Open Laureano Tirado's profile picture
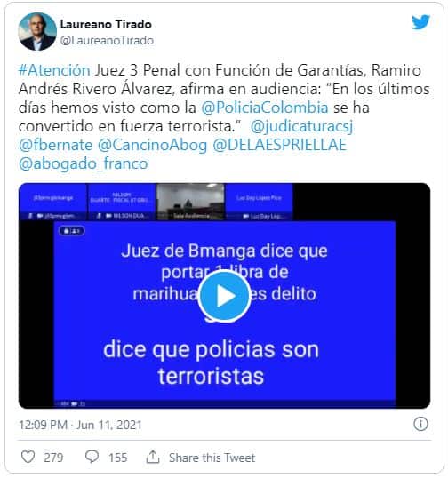 [x=37, y=31]
